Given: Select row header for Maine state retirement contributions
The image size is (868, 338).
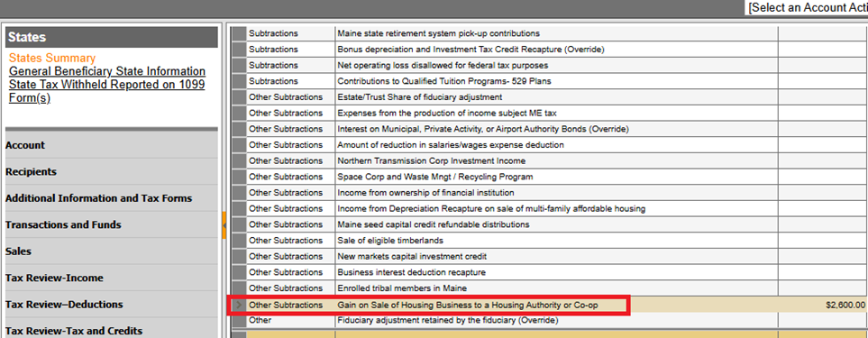Looking at the screenshot, I should (239, 33).
